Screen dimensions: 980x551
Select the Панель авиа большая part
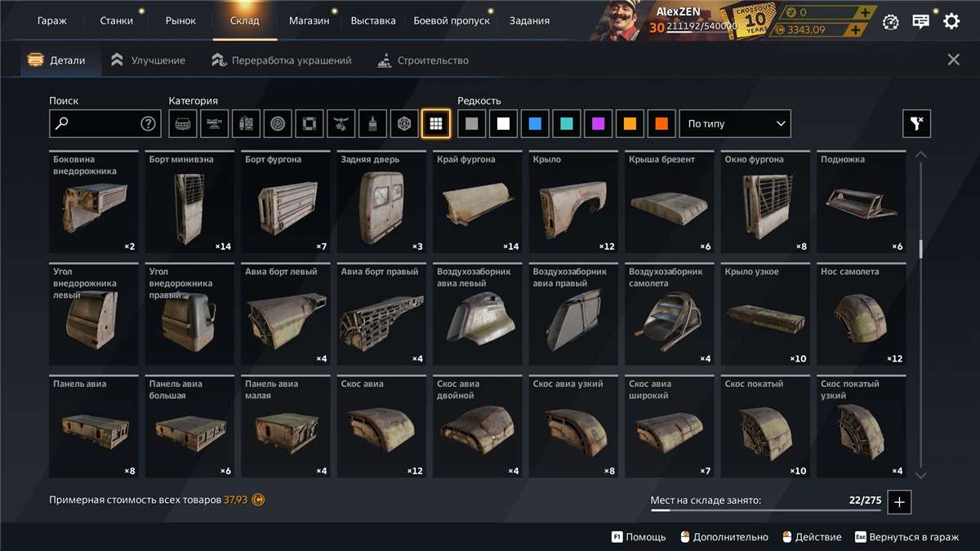click(x=189, y=426)
